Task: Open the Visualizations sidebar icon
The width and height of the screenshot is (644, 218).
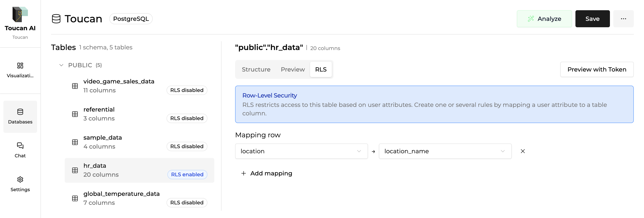Action: tap(20, 70)
